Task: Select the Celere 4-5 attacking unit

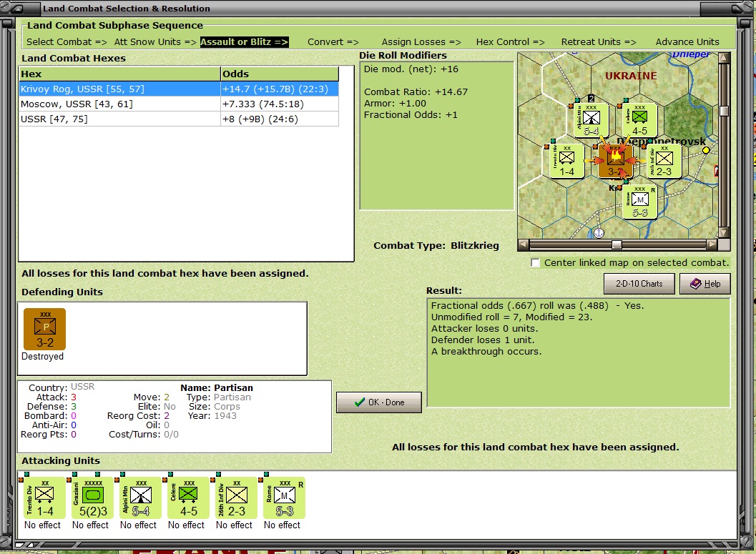Action: pos(188,498)
